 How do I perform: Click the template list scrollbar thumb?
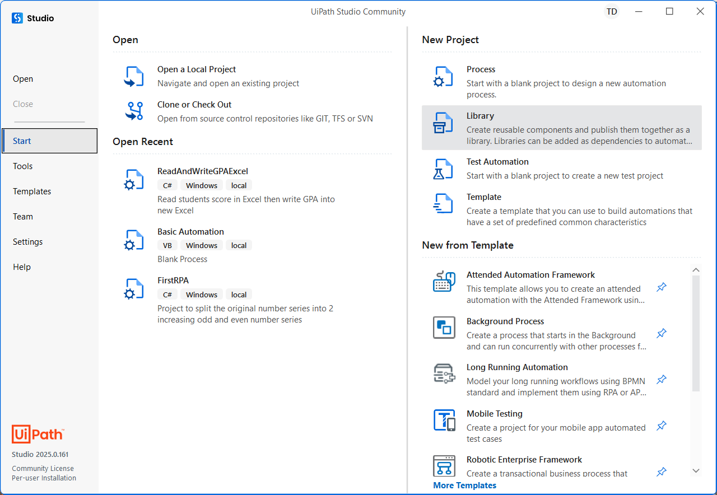point(696,334)
